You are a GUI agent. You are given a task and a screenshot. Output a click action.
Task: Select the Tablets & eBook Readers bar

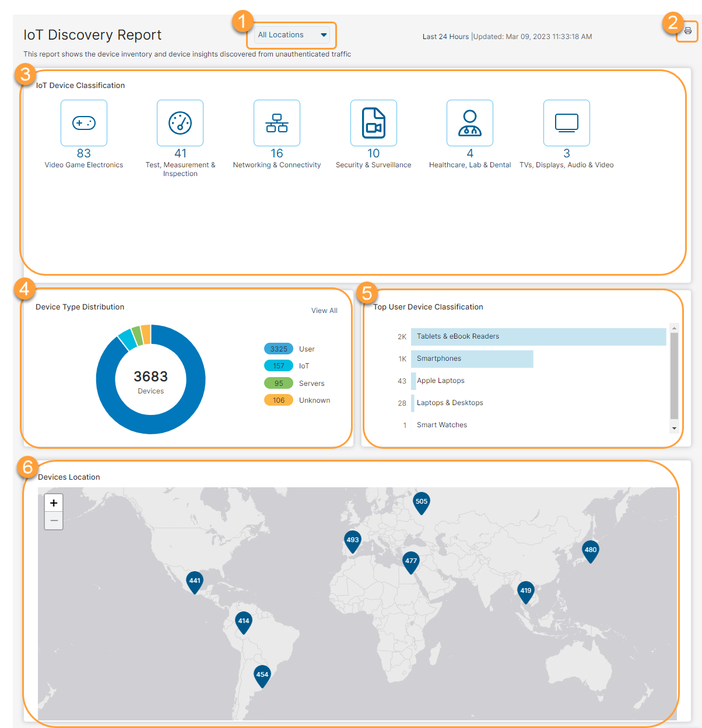point(539,336)
